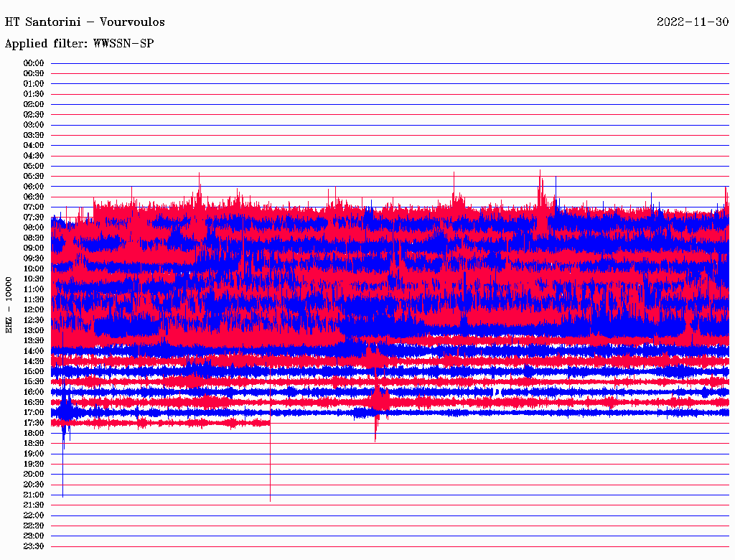The width and height of the screenshot is (735, 560).
Task: Click the 01:30 time row label
Action: (34, 94)
